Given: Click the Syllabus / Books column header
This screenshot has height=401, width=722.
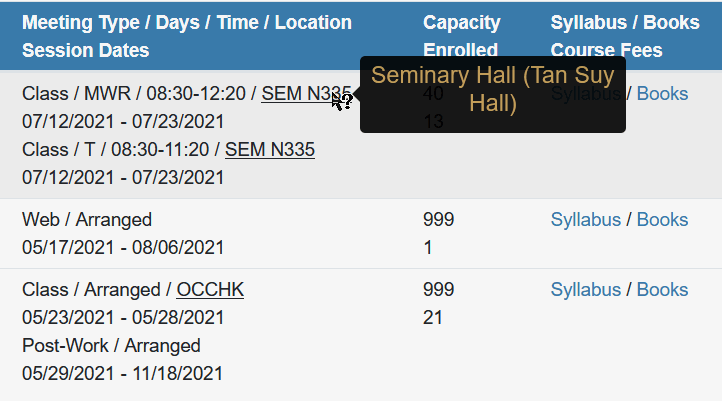Looking at the screenshot, I should [625, 23].
